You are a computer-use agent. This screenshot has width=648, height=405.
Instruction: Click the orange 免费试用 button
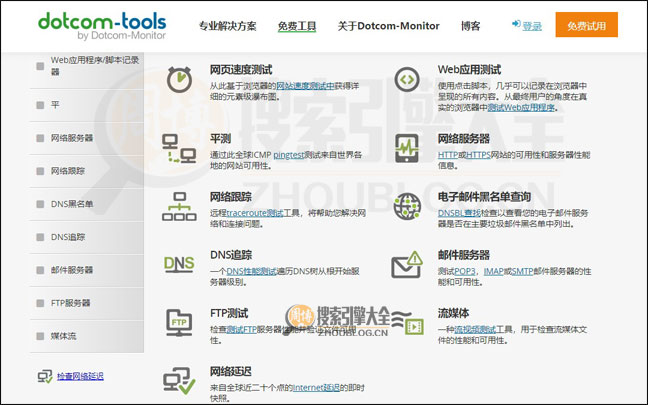coord(586,25)
